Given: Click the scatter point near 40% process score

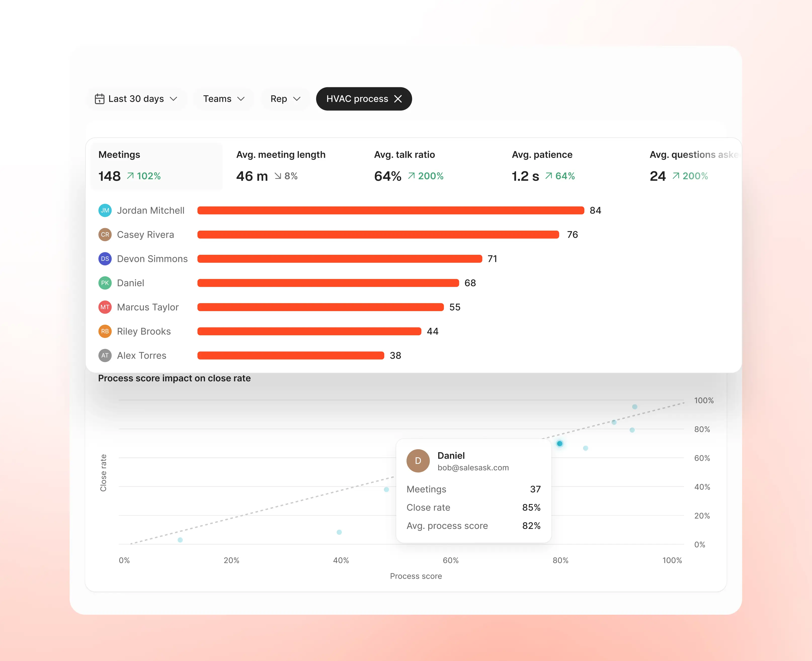Looking at the screenshot, I should click(x=339, y=532).
